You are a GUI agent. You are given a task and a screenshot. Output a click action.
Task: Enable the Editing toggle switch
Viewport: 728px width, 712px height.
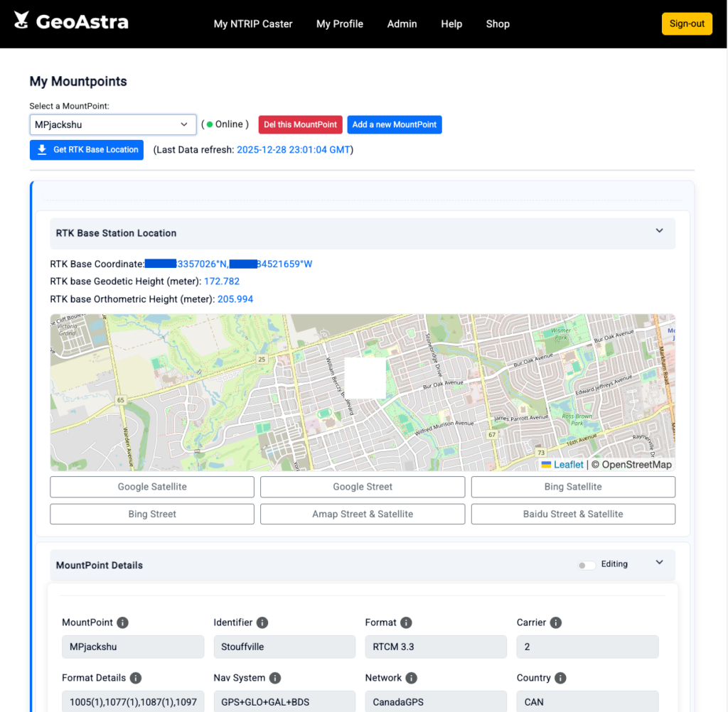tap(587, 565)
